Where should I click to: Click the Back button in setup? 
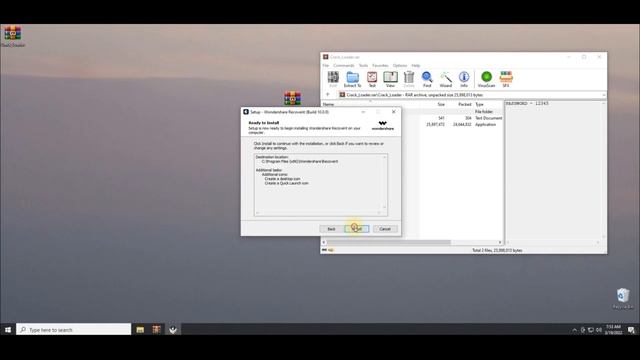click(331, 229)
